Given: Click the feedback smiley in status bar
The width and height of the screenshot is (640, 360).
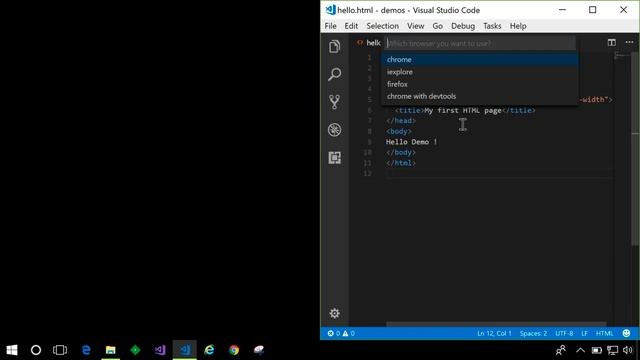Looking at the screenshot, I should (626, 333).
